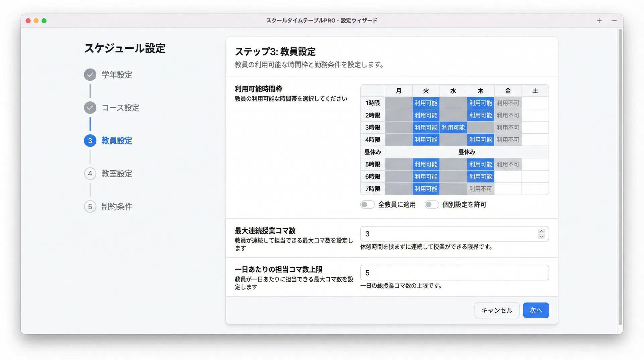Click step 4 教室設定 circle
Viewport: 644px width, 360px height.
(90, 174)
